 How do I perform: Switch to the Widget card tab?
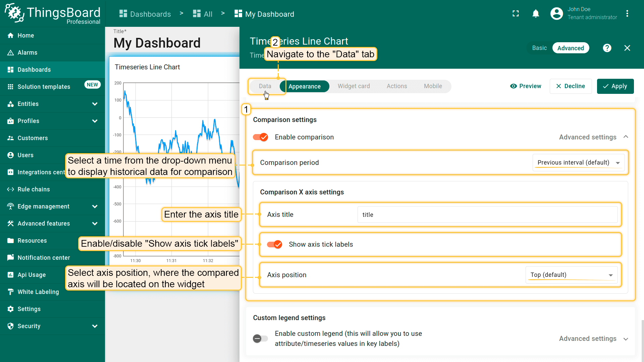[354, 86]
